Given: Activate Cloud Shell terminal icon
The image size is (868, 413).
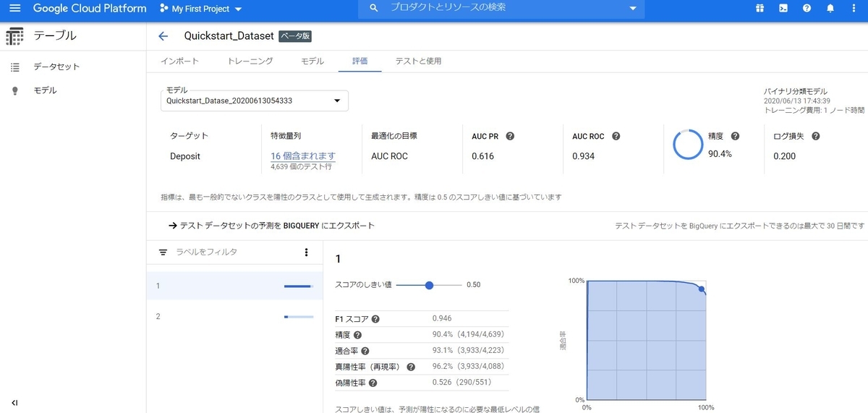Looking at the screenshot, I should (x=783, y=9).
